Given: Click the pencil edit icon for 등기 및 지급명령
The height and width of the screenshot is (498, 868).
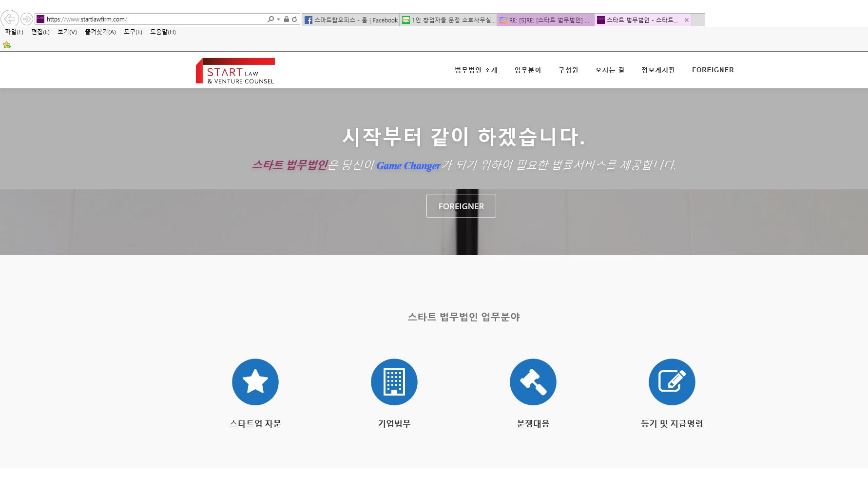Looking at the screenshot, I should click(672, 382).
